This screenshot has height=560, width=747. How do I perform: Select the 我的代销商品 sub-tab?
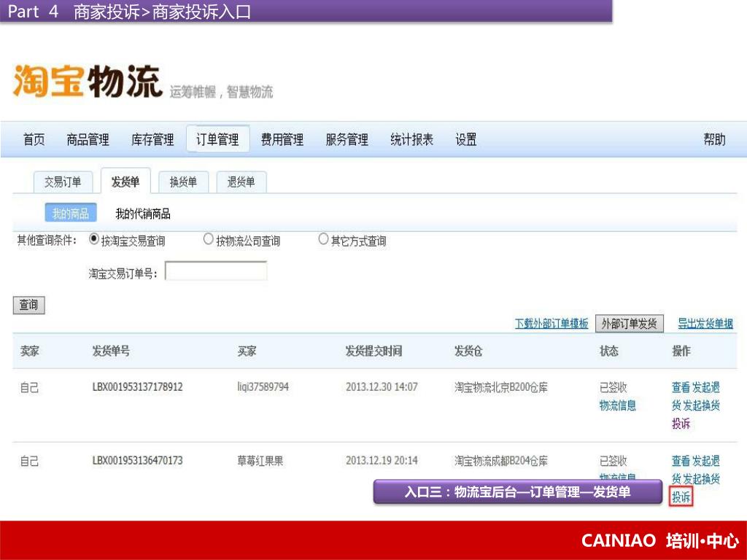coord(143,214)
